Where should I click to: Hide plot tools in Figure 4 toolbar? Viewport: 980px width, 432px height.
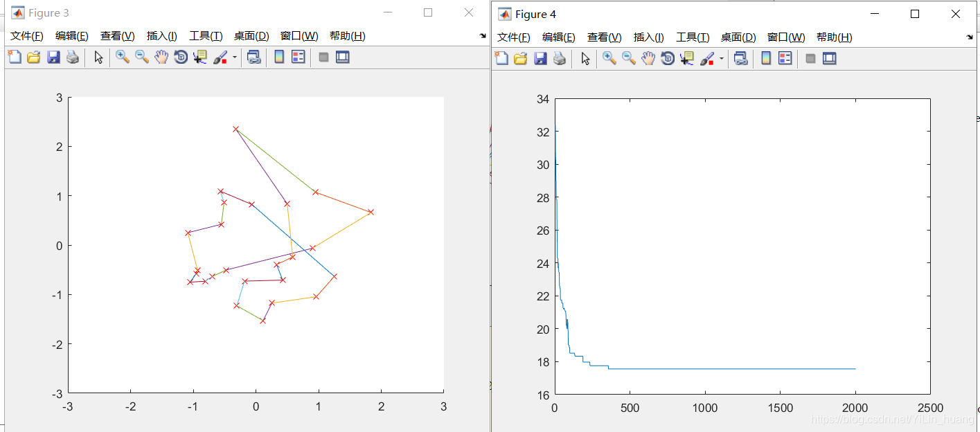(x=810, y=59)
